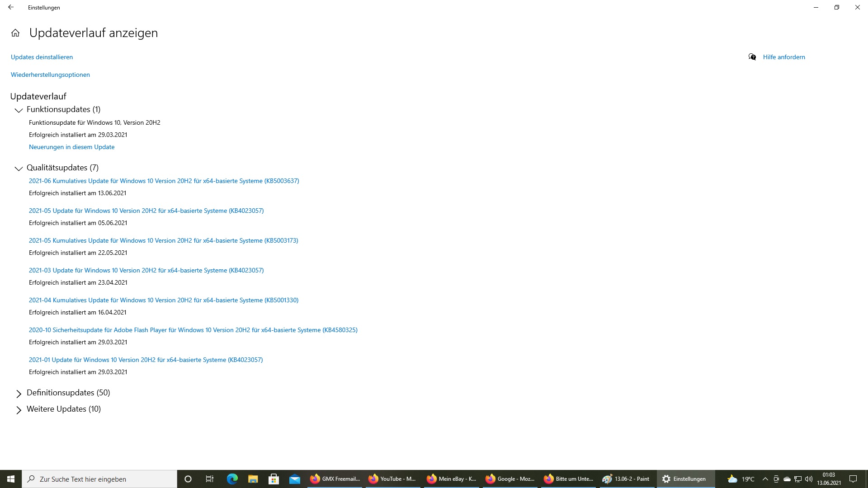The width and height of the screenshot is (868, 488).
Task: Expand the Definitionsupdates (50) section
Action: pyautogui.click(x=19, y=394)
